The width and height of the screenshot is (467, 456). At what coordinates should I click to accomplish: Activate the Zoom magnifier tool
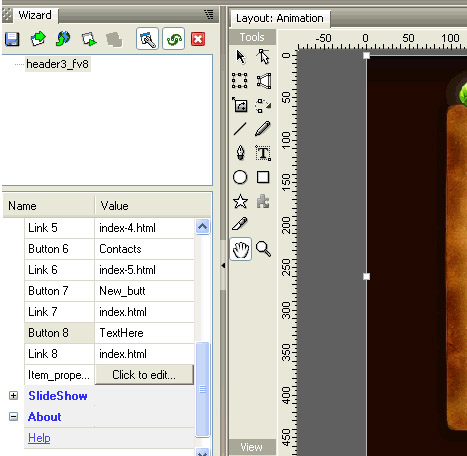263,249
